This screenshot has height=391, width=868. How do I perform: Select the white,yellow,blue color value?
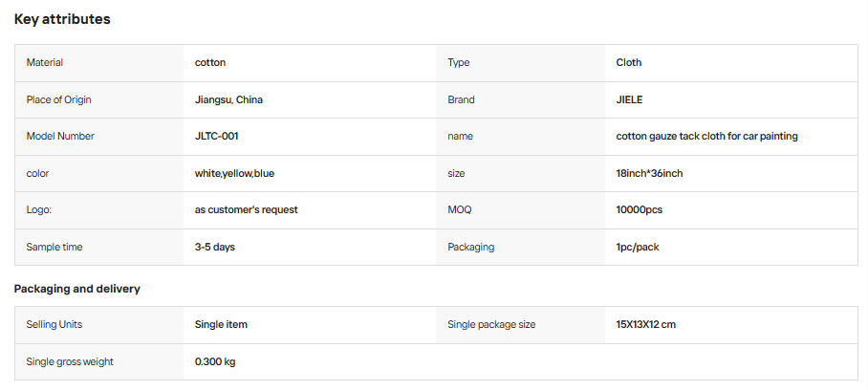pyautogui.click(x=234, y=173)
